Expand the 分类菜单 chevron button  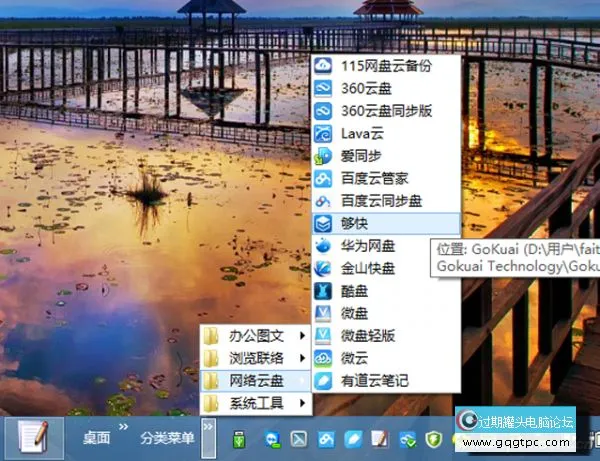[x=209, y=438]
